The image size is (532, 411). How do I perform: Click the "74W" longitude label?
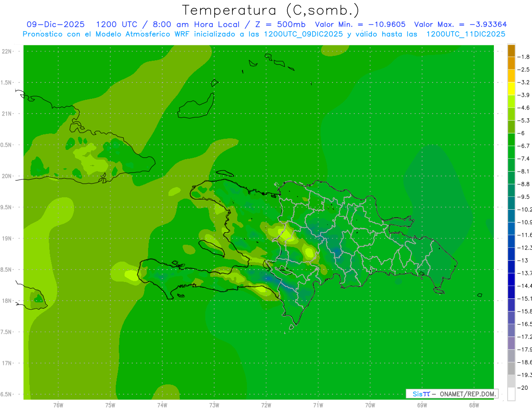coord(162,405)
